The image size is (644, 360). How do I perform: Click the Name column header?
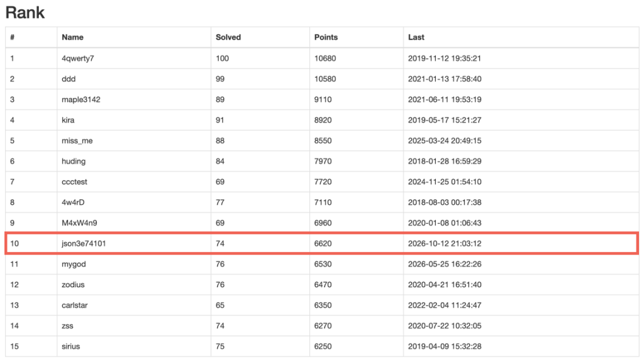72,37
